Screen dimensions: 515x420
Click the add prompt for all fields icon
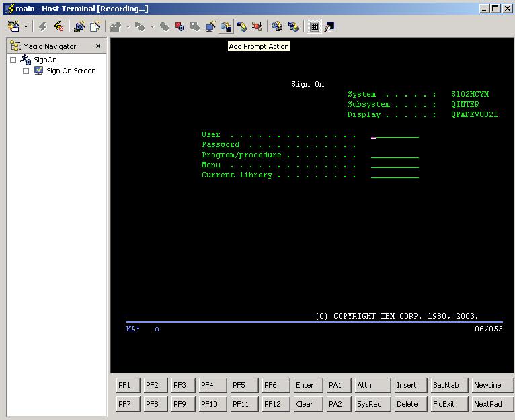278,26
